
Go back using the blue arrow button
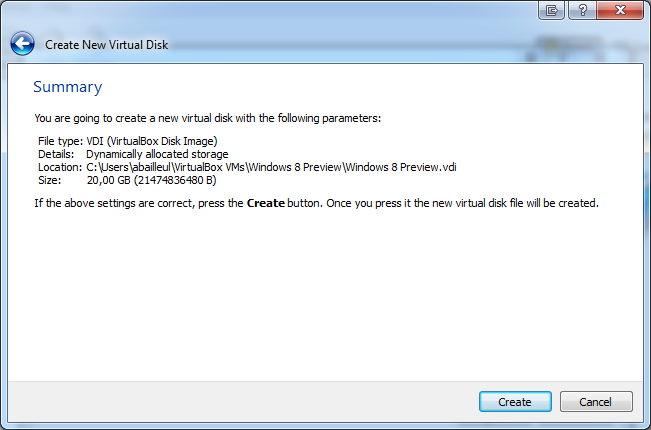(x=22, y=44)
